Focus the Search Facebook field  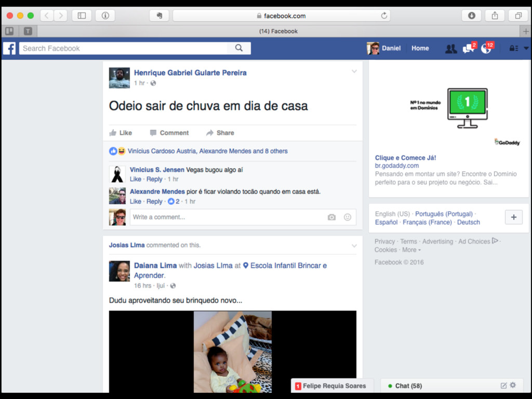click(x=123, y=48)
